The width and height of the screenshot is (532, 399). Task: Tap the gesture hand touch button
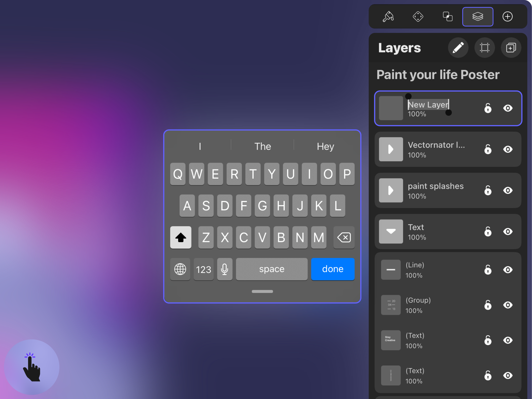coord(32,367)
